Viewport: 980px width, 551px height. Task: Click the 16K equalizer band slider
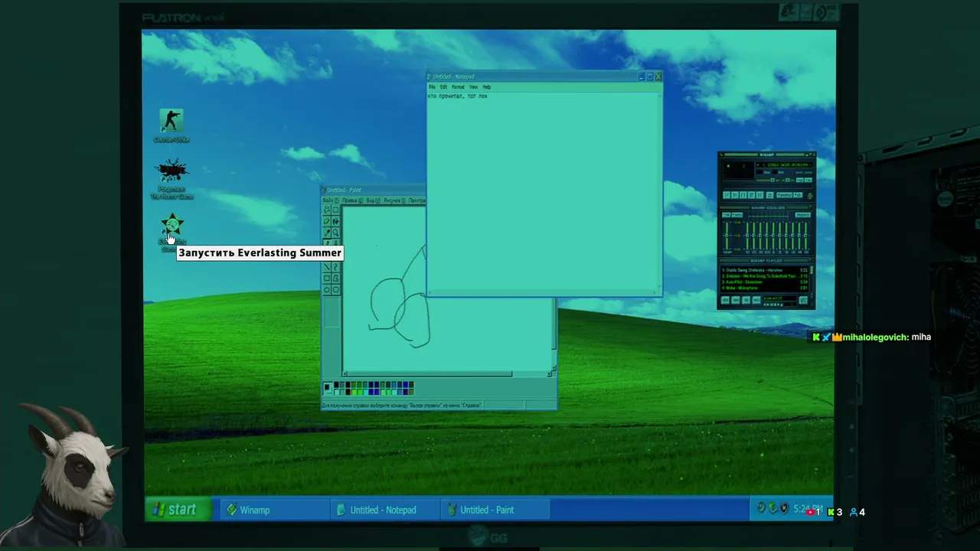pos(804,235)
